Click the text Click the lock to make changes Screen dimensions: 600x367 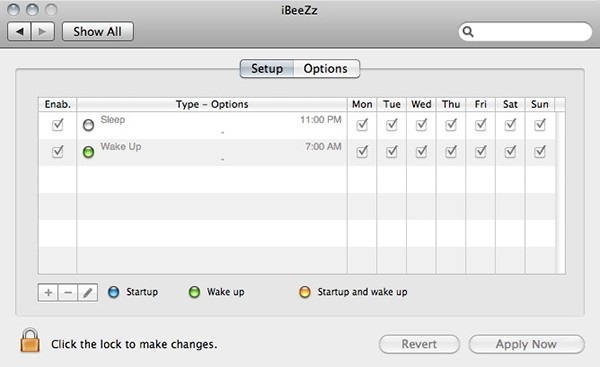point(134,344)
